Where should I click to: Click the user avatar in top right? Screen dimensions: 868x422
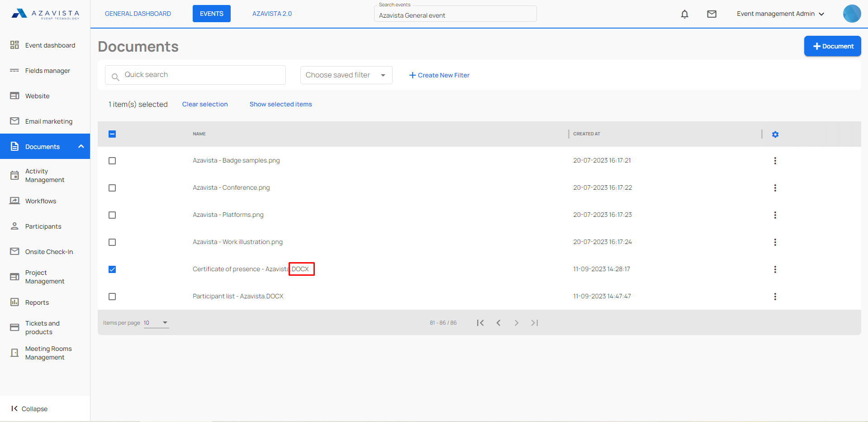tap(852, 14)
